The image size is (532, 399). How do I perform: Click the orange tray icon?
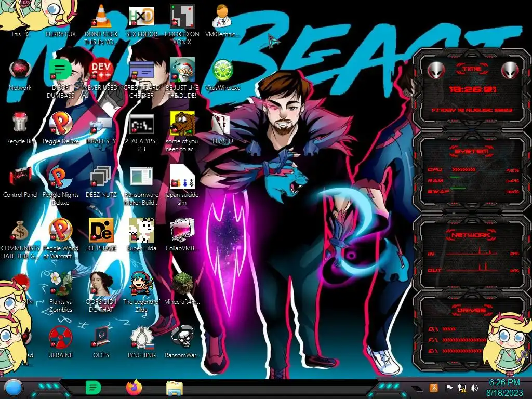[x=433, y=388]
